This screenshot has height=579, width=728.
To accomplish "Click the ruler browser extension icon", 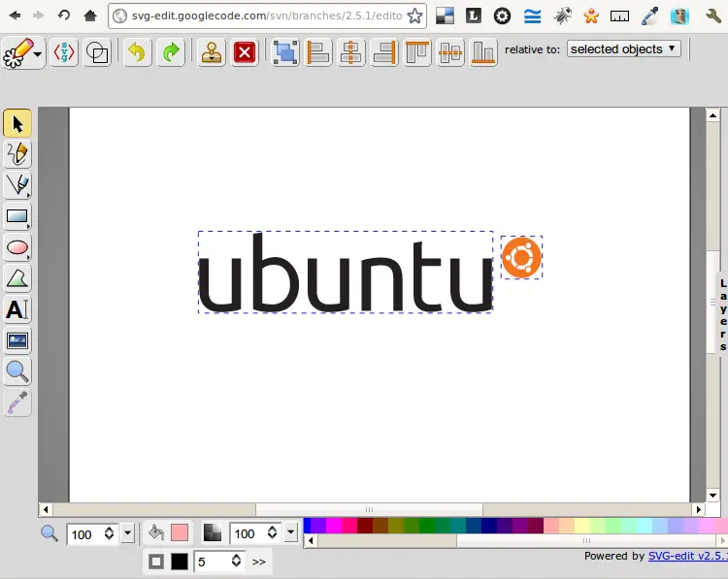I will tap(619, 16).
